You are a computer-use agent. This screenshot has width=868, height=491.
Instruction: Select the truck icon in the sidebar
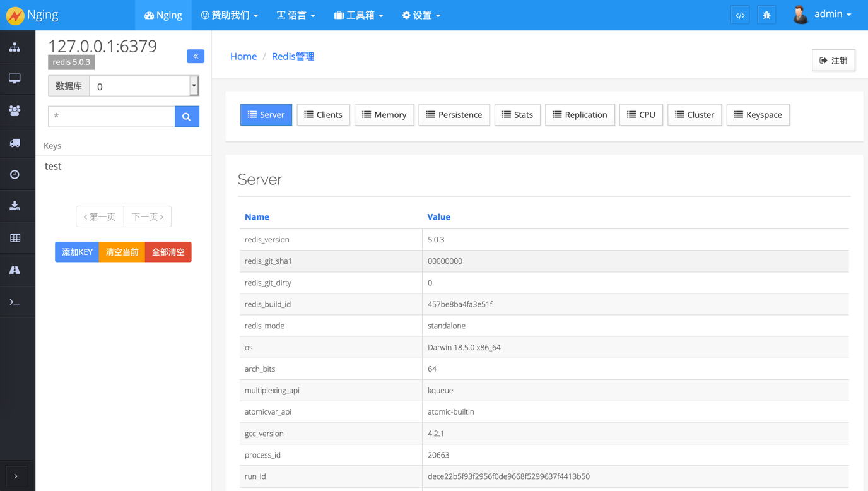click(15, 143)
